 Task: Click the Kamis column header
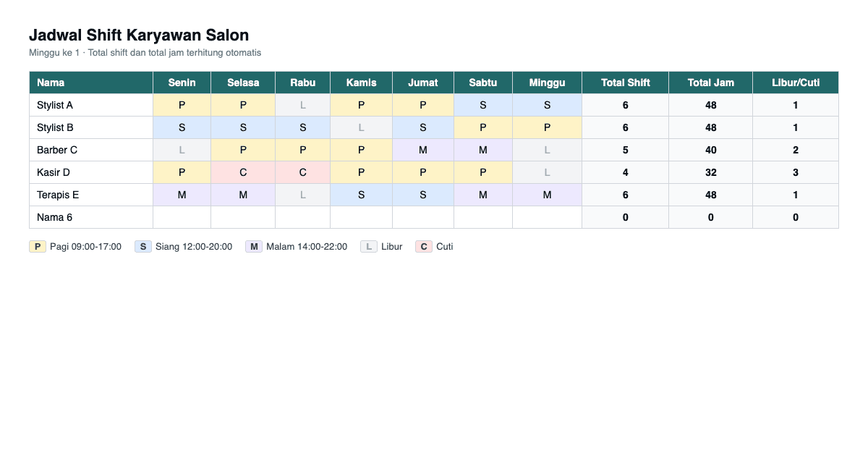(361, 83)
